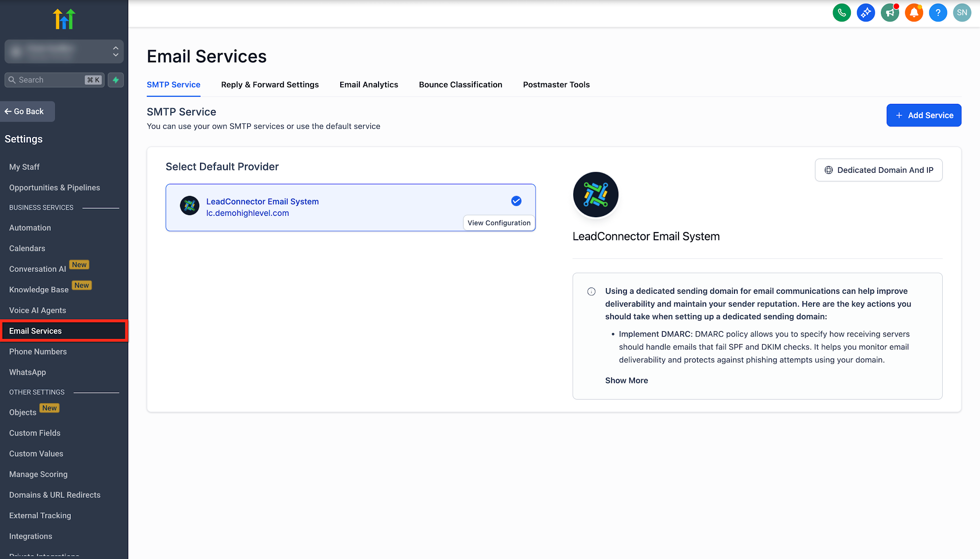Switch to the Postmaster Tools tab
The height and width of the screenshot is (559, 980).
coord(556,85)
